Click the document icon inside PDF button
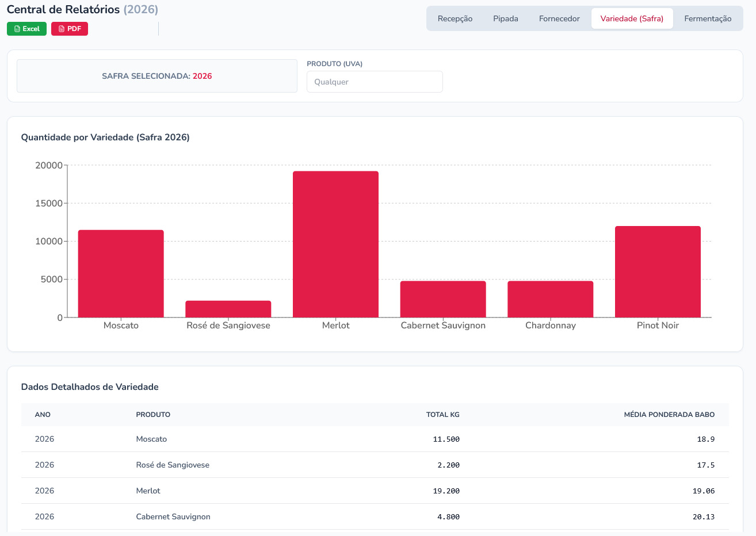The height and width of the screenshot is (536, 756). pyautogui.click(x=62, y=29)
